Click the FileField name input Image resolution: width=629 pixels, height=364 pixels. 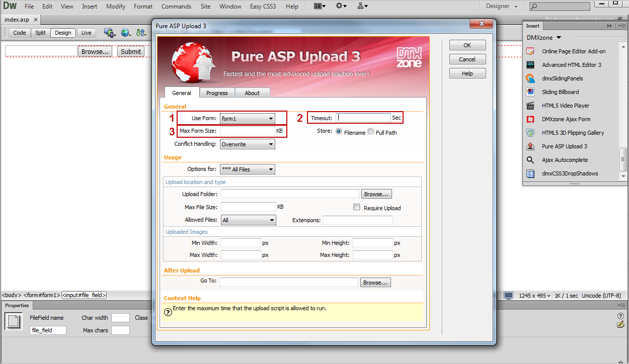click(x=48, y=330)
